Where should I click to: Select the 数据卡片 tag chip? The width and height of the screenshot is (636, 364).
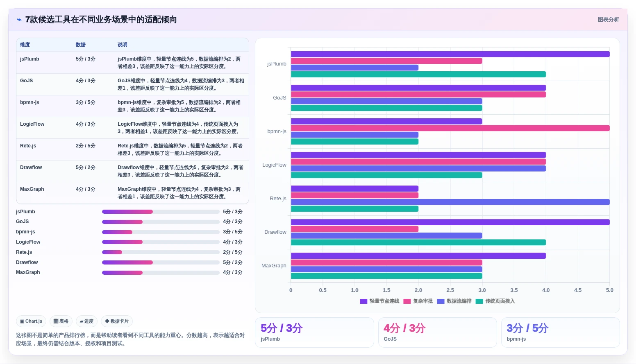tap(117, 321)
